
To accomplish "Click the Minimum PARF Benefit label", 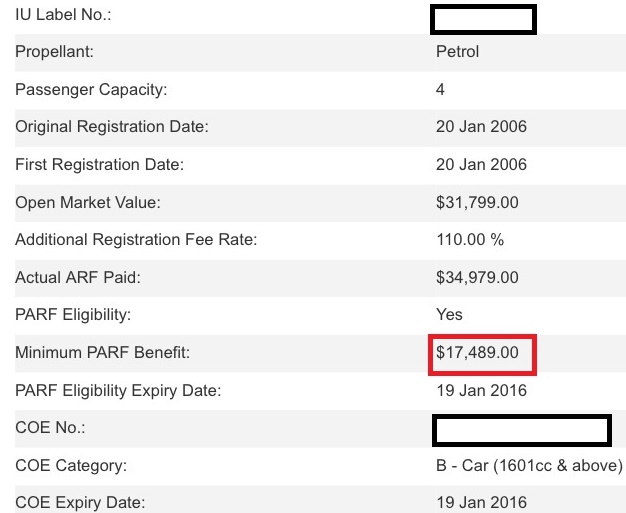I will 103,353.
